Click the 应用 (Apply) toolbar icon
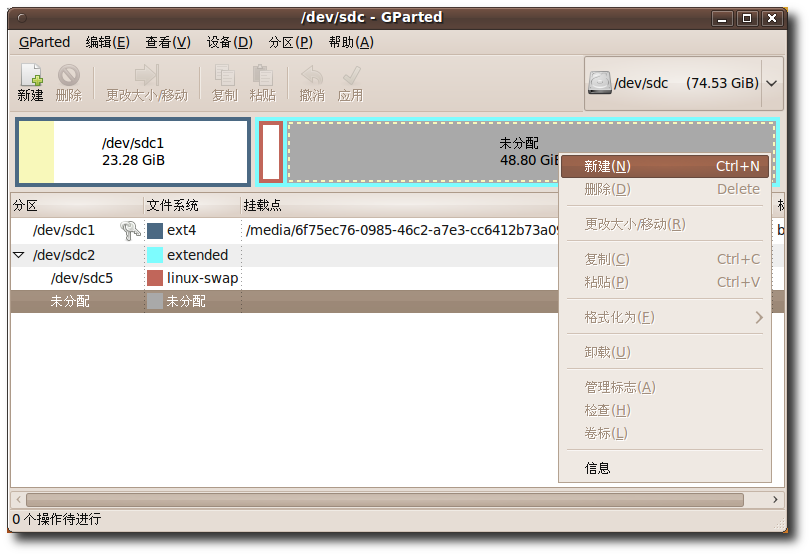811x556 pixels. [x=350, y=83]
